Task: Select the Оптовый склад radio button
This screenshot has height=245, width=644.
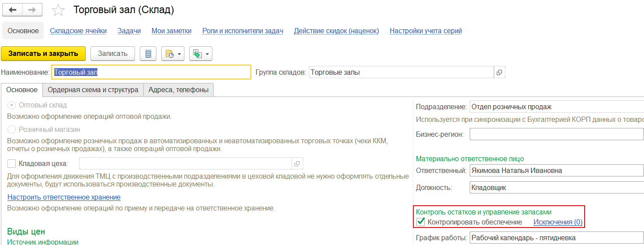Action: 12,105
